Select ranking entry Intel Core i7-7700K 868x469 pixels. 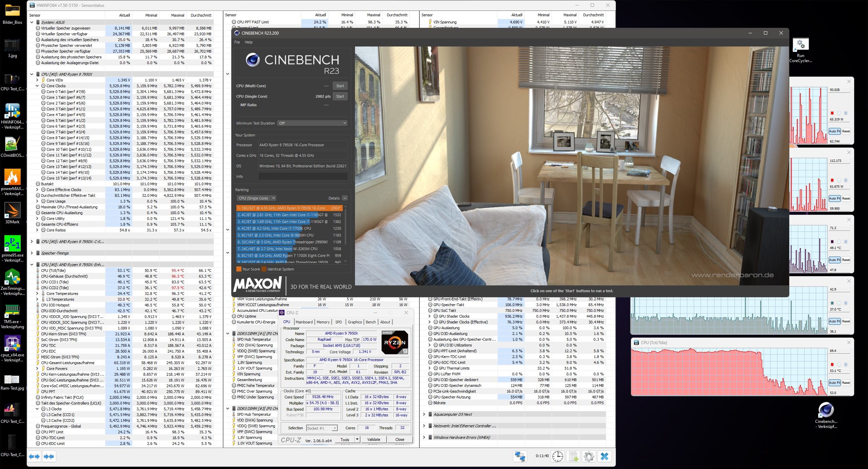(x=289, y=228)
